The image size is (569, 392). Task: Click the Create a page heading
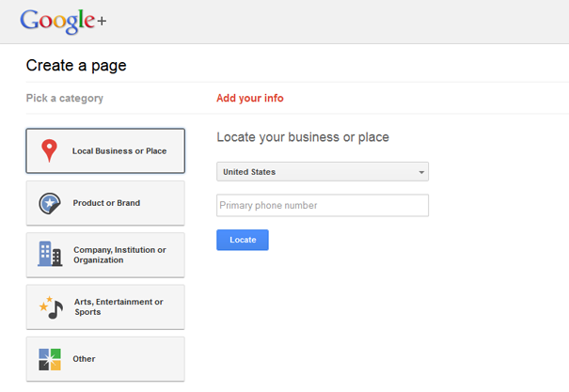(76, 66)
